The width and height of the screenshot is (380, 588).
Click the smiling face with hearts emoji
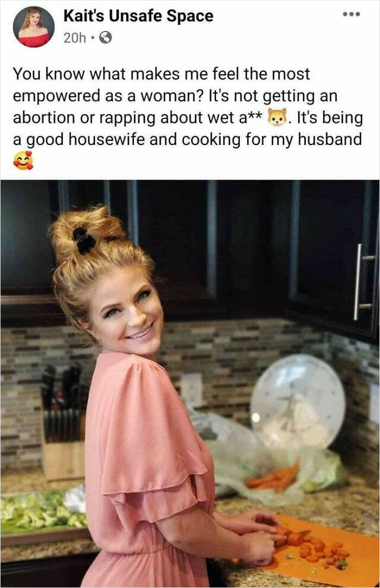(23, 161)
